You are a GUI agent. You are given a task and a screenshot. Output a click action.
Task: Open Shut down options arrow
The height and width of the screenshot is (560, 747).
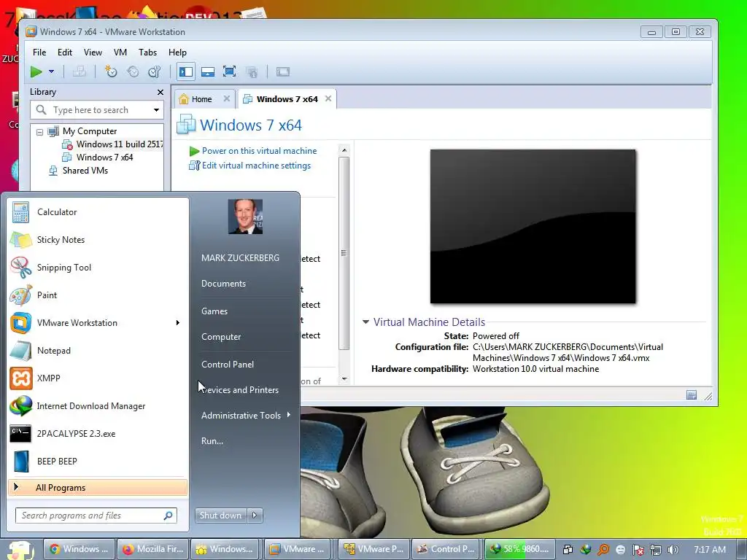tap(255, 516)
